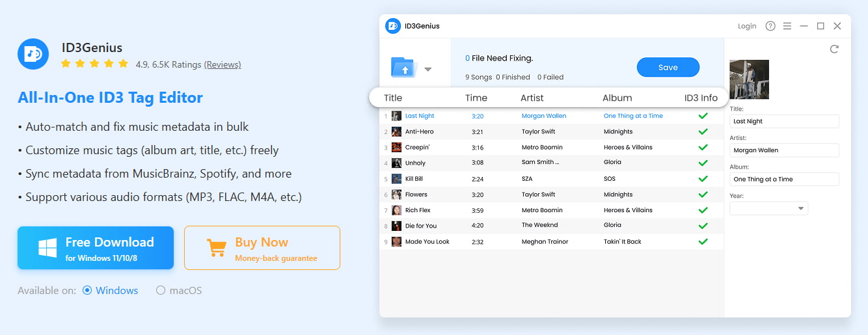Select the Windows radio button
The height and width of the screenshot is (335, 868).
[88, 291]
